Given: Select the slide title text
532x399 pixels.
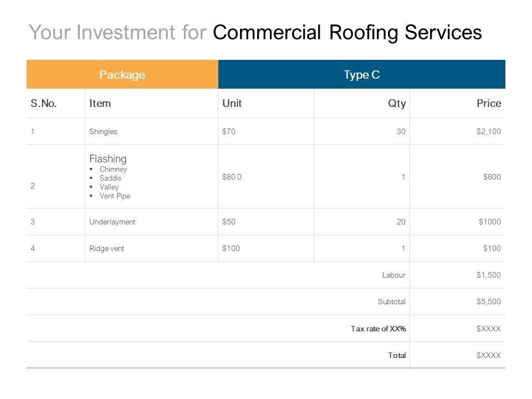Looking at the screenshot, I should pyautogui.click(x=255, y=33).
